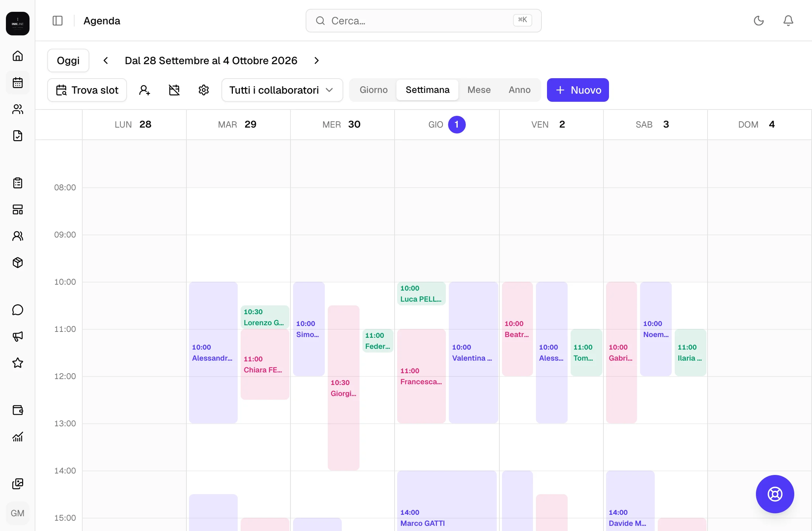Toggle the sidebar panel icon
The height and width of the screenshot is (531, 812).
coord(58,21)
